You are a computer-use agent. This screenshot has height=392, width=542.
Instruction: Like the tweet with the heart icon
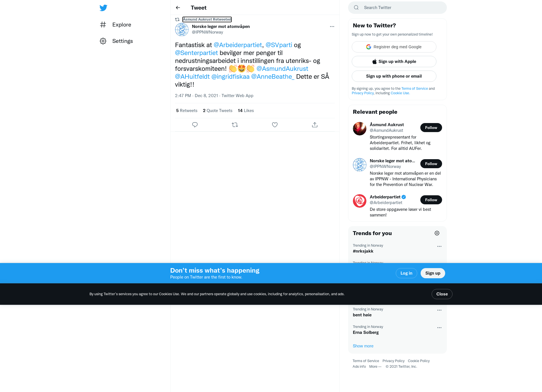pos(275,125)
